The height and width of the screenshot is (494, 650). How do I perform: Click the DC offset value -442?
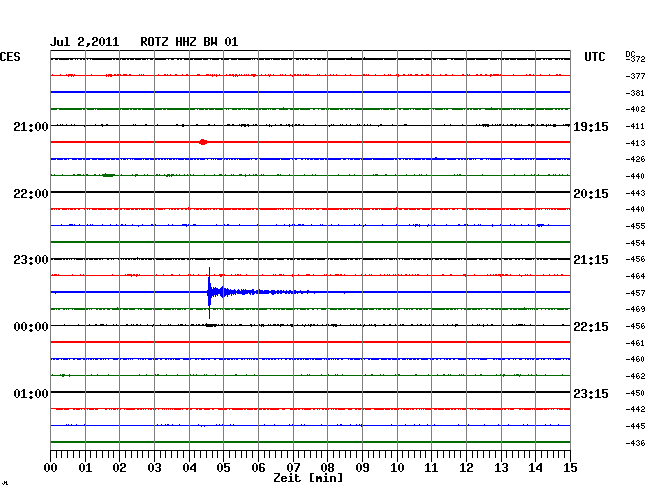[x=635, y=409]
